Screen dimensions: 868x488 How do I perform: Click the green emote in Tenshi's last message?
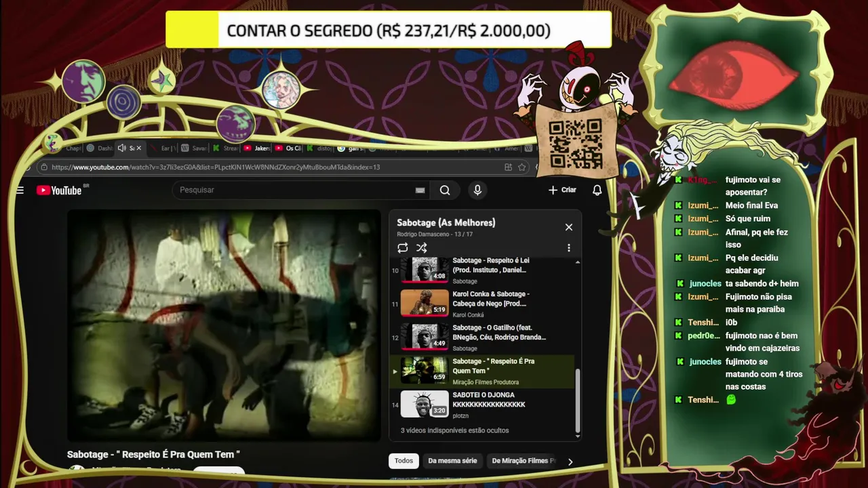(x=731, y=400)
